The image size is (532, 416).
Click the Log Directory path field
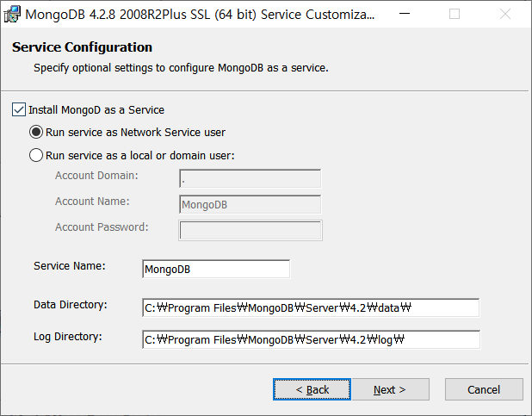(x=311, y=339)
